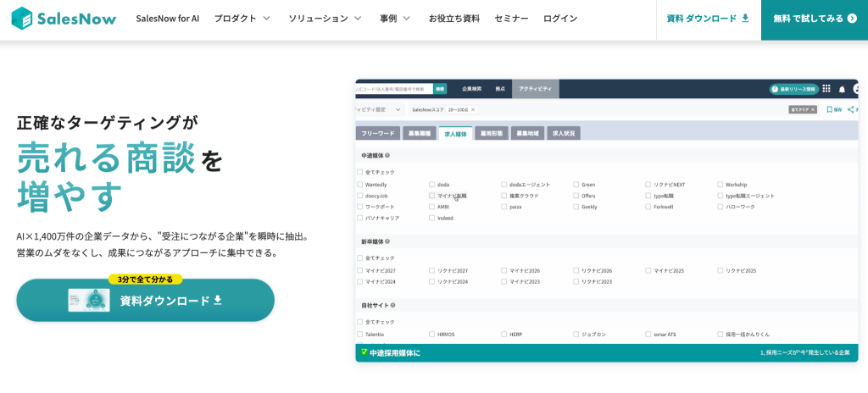868x393 pixels.
Task: Open 最新リリース情報 notice
Action: coord(793,89)
